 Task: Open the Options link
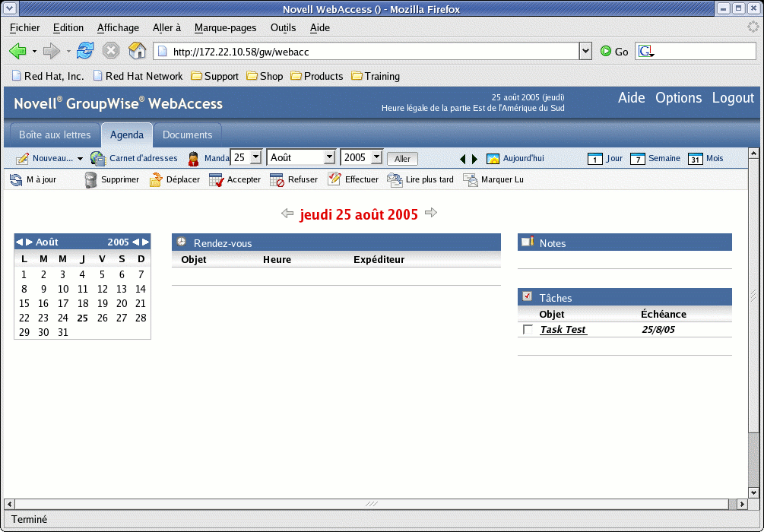coord(678,98)
